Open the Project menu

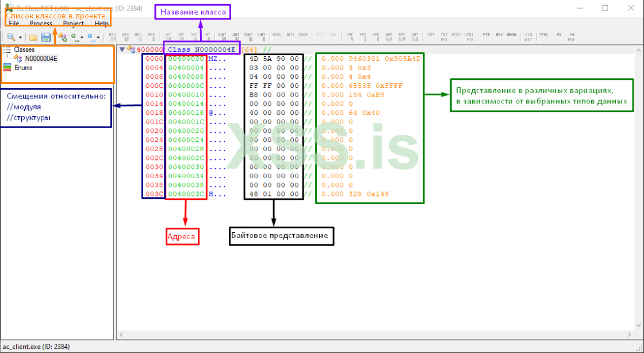click(74, 24)
